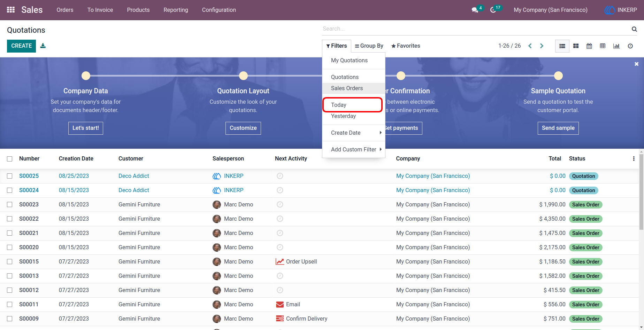Viewport: 644px width, 330px height.
Task: Select the My Quotations filter
Action: (x=354, y=60)
